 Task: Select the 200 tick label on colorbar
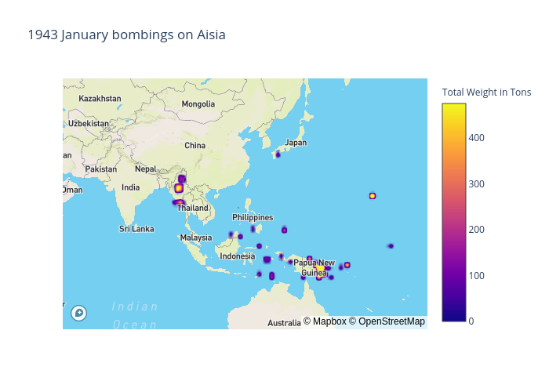[x=476, y=230]
